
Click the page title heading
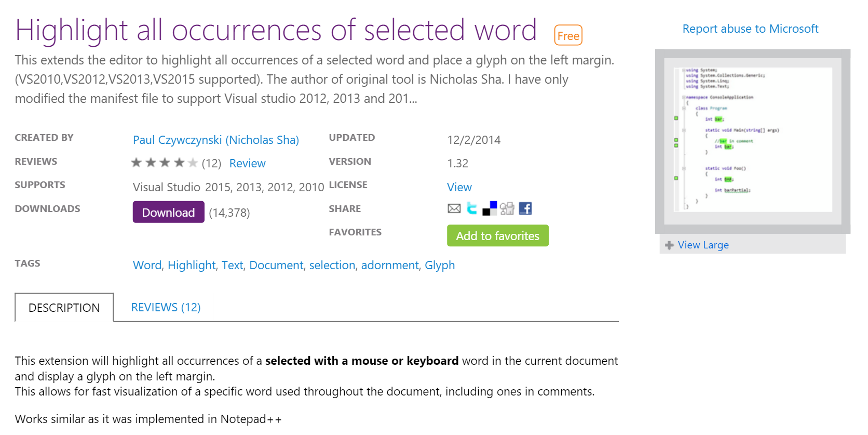[x=276, y=30]
